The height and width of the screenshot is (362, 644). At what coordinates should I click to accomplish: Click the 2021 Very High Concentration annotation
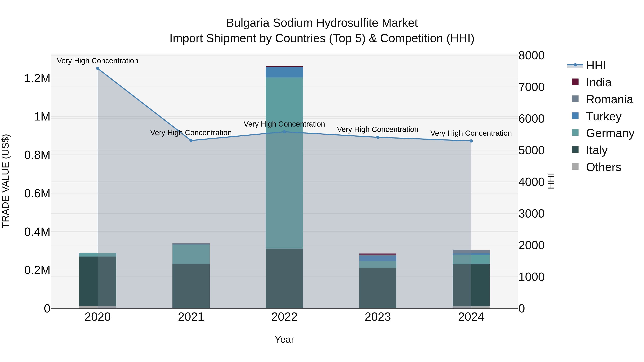[x=191, y=133]
